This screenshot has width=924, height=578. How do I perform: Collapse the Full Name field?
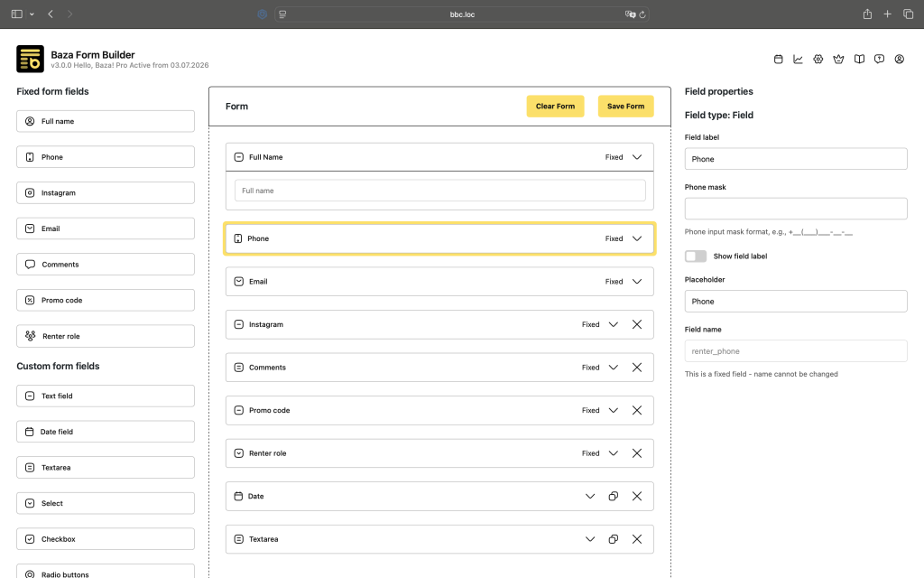point(637,157)
